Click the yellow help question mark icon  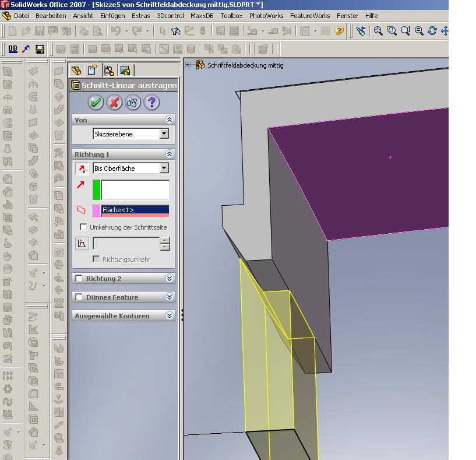pyautogui.click(x=339, y=31)
